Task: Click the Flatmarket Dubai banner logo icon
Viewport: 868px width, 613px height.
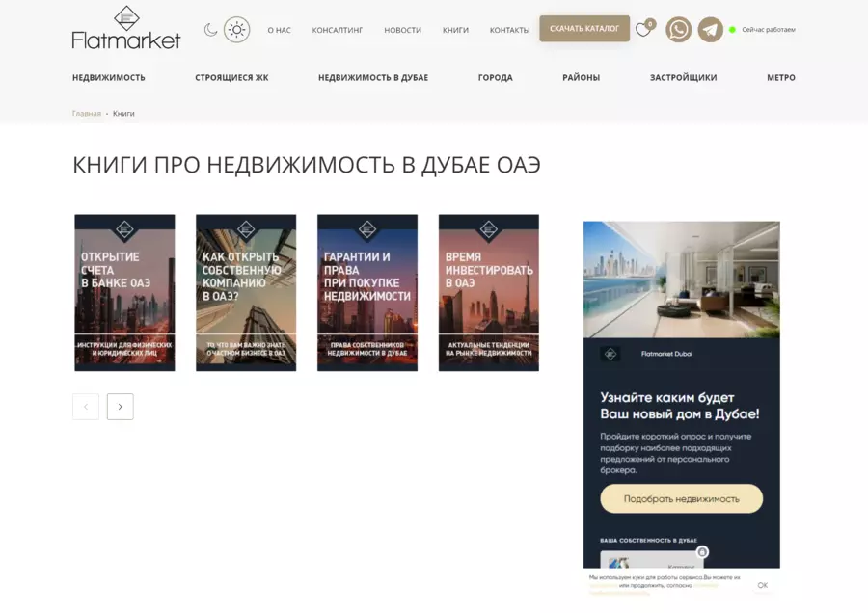Action: [x=610, y=354]
